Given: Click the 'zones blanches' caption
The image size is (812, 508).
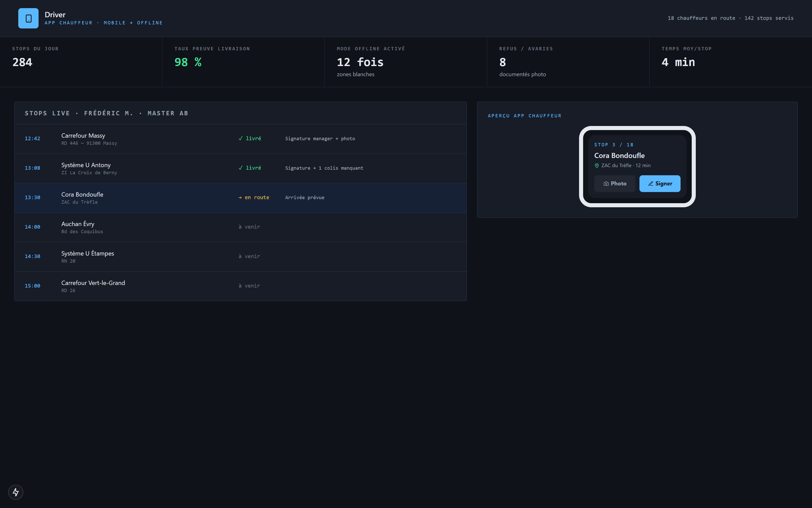Looking at the screenshot, I should point(356,74).
